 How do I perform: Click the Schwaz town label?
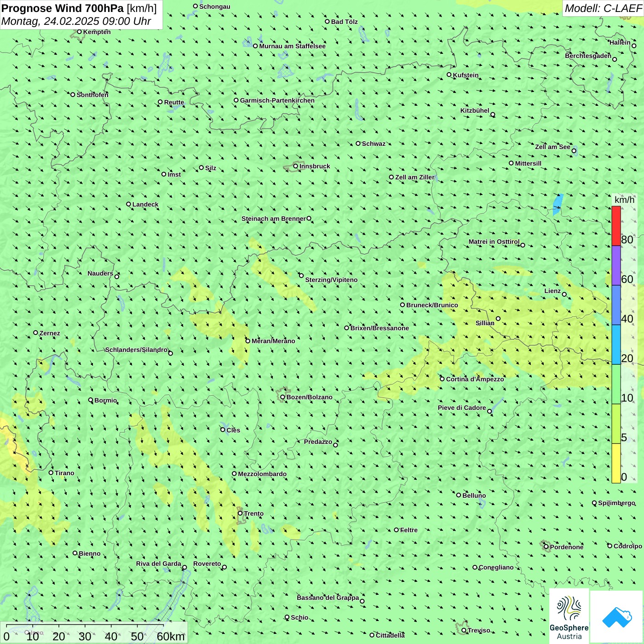[374, 144]
